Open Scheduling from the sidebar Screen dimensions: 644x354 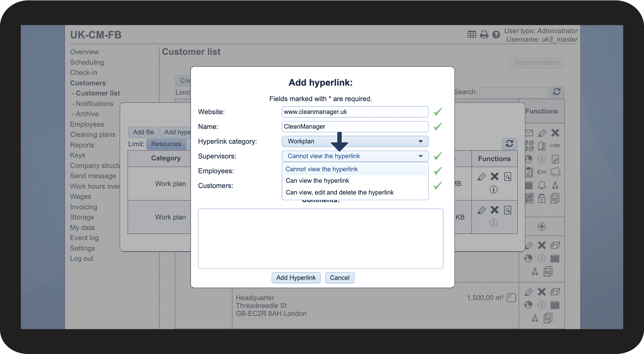(x=87, y=62)
